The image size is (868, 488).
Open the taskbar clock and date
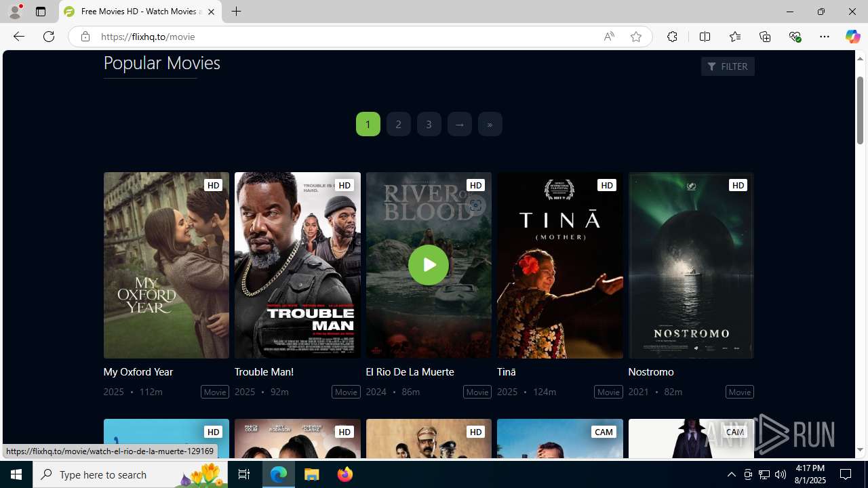(810, 474)
